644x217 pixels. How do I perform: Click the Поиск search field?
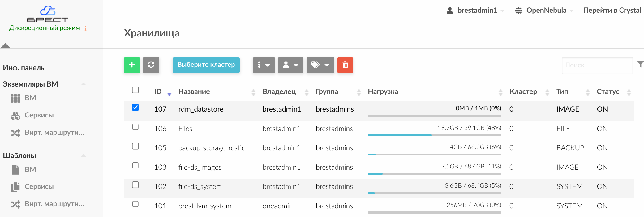pyautogui.click(x=597, y=65)
